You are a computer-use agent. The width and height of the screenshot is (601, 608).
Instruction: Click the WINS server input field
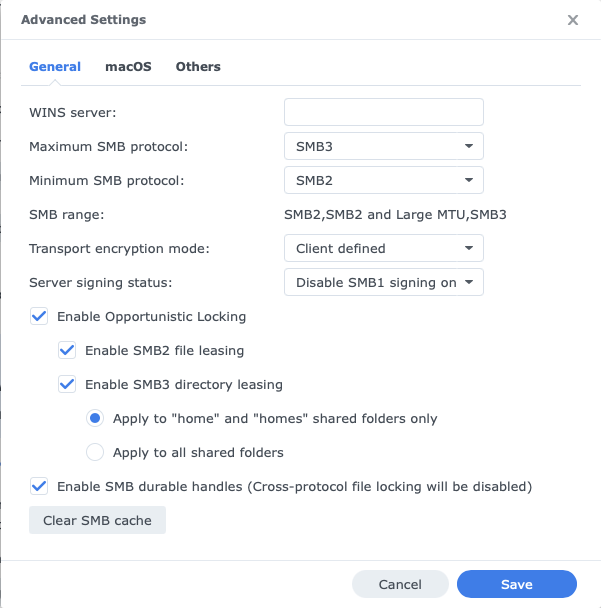383,112
